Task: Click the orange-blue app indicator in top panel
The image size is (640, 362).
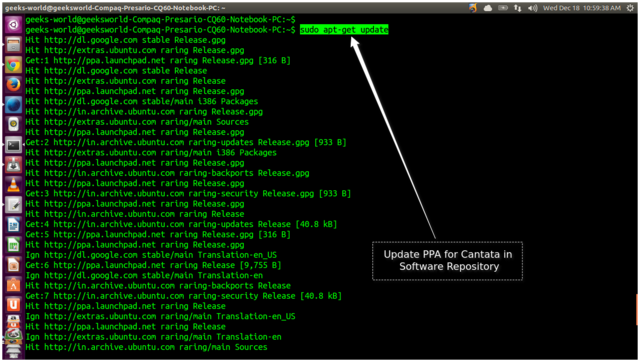Action: click(473, 8)
